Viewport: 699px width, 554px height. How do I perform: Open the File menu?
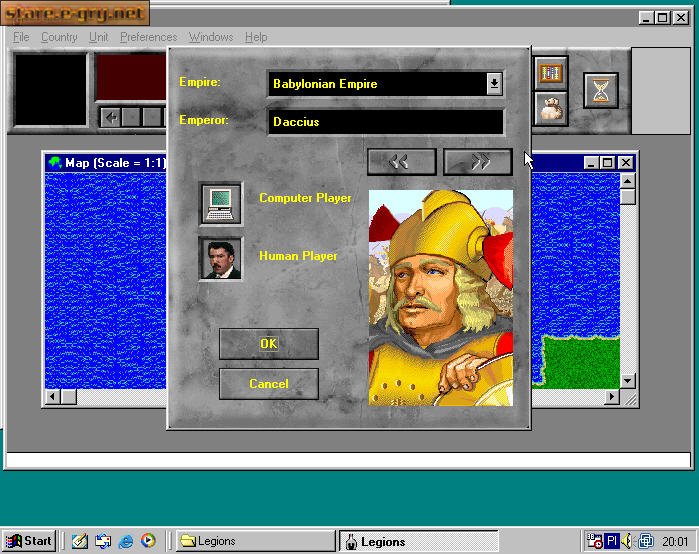[x=21, y=37]
